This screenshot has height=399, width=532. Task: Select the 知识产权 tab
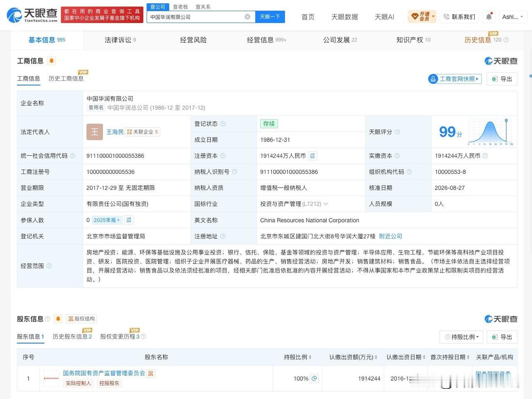point(413,40)
